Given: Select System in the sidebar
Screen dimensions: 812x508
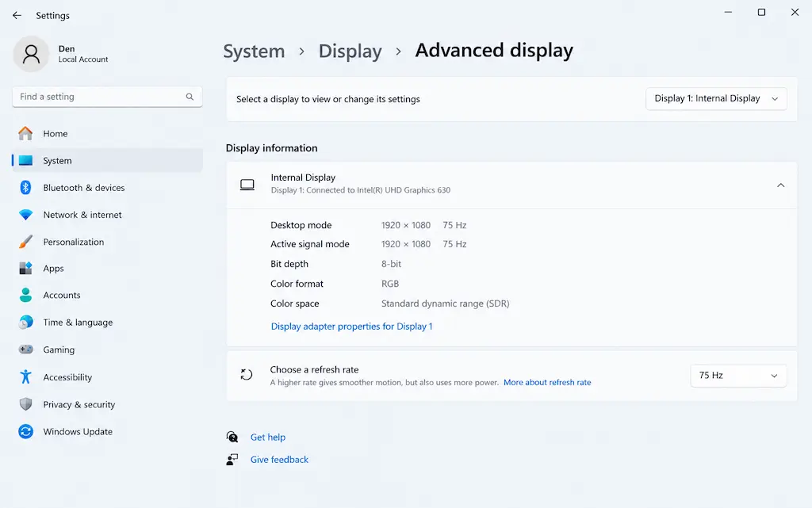Looking at the screenshot, I should (x=107, y=161).
